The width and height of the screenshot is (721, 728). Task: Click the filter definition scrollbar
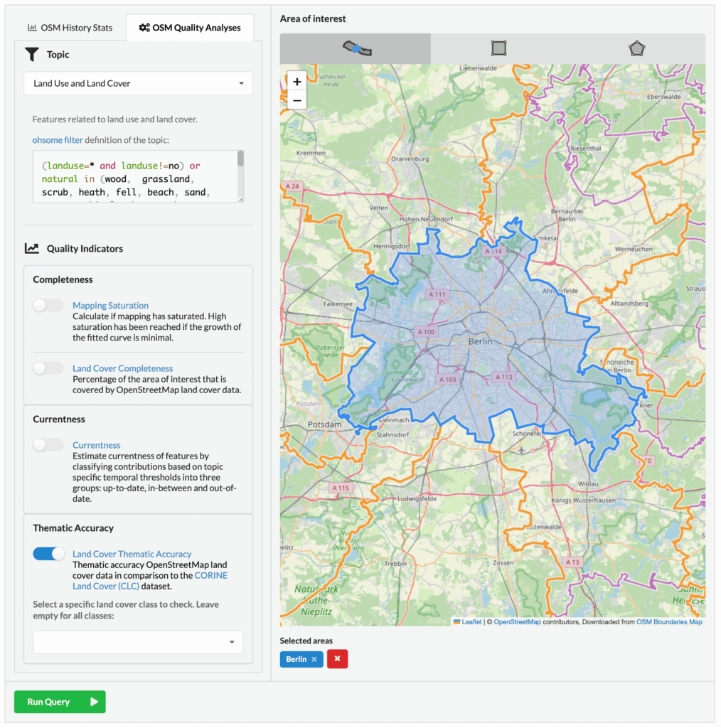pyautogui.click(x=240, y=160)
